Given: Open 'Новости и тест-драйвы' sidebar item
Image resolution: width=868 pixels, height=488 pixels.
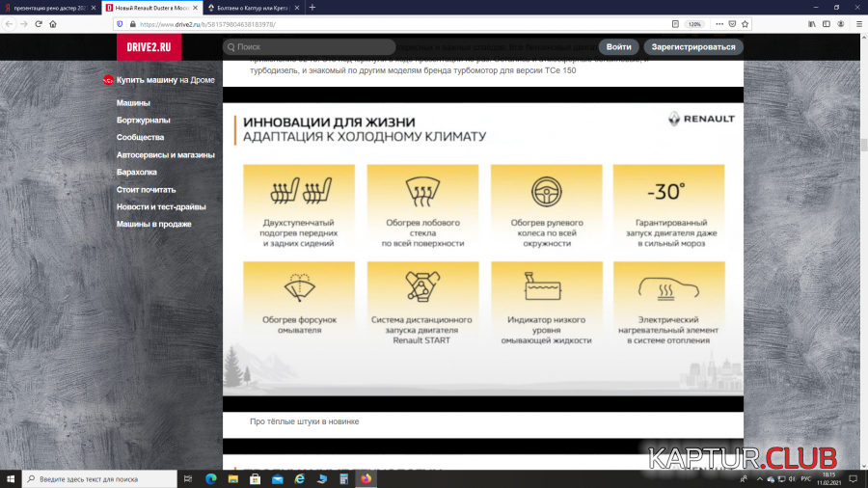Looking at the screenshot, I should coord(161,207).
